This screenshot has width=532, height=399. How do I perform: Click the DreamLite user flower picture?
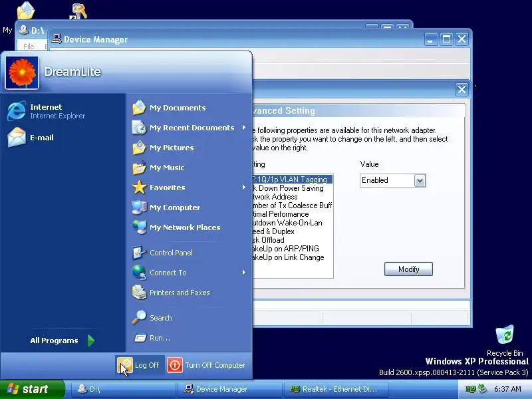point(22,72)
